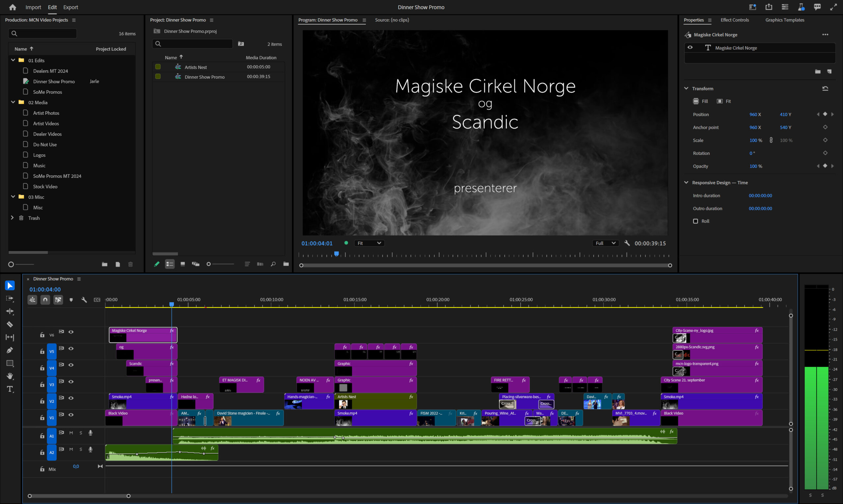Select the Razor tool
This screenshot has height=504, width=843.
click(x=10, y=324)
